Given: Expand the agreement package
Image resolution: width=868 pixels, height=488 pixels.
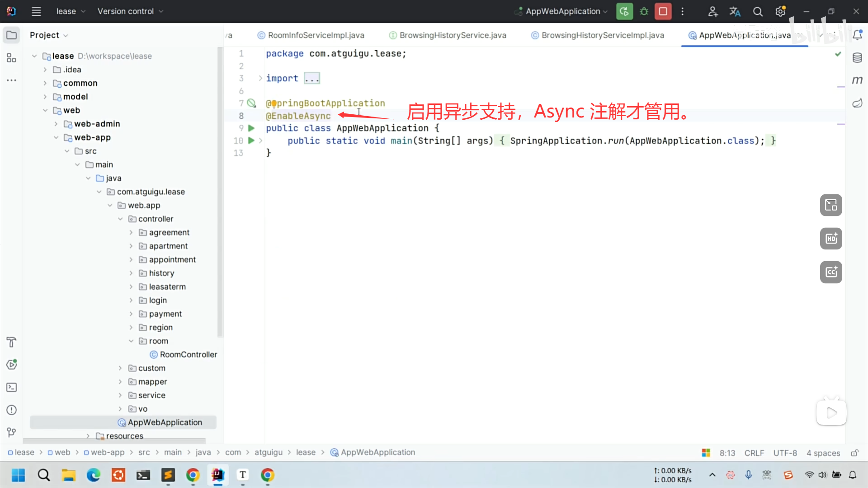Looking at the screenshot, I should click(131, 233).
